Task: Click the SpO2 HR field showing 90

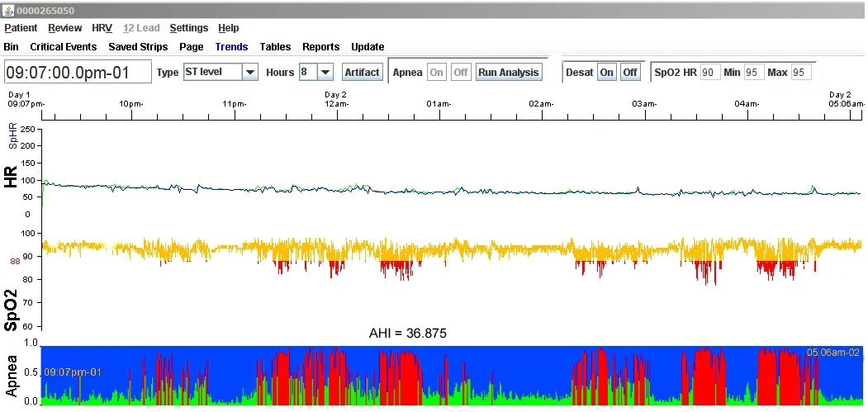Action: [710, 72]
